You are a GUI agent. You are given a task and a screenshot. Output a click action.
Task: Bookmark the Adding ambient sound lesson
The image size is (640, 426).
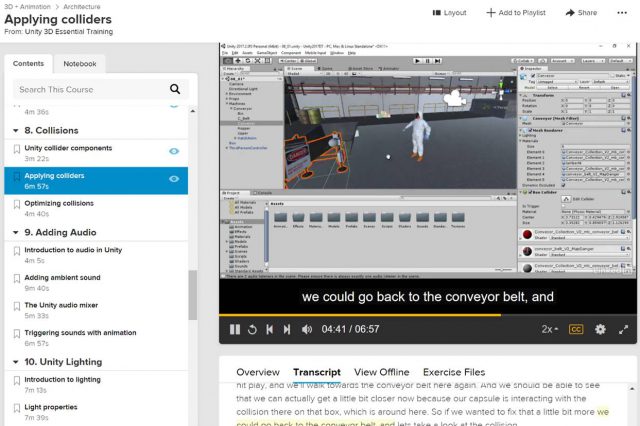tap(17, 278)
